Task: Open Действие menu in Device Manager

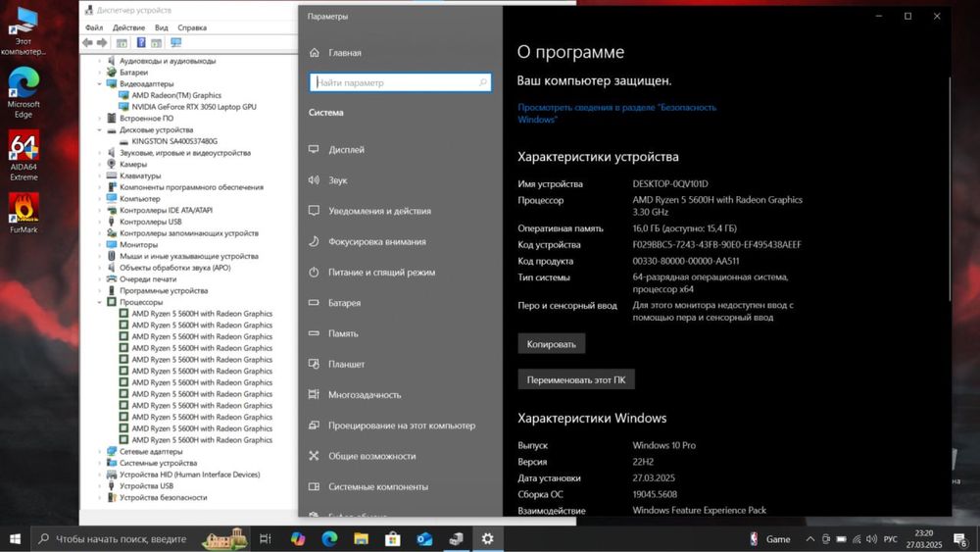Action: coord(128,27)
